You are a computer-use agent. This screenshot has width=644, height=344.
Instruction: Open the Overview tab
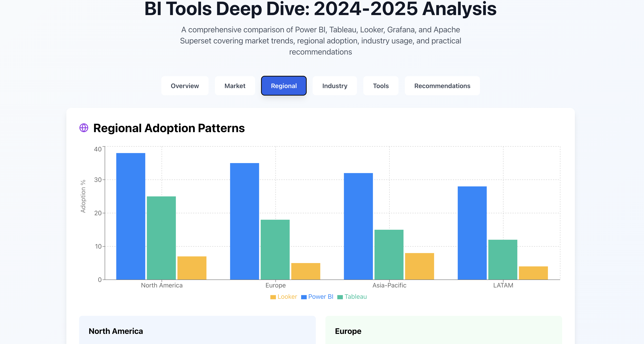[185, 86]
